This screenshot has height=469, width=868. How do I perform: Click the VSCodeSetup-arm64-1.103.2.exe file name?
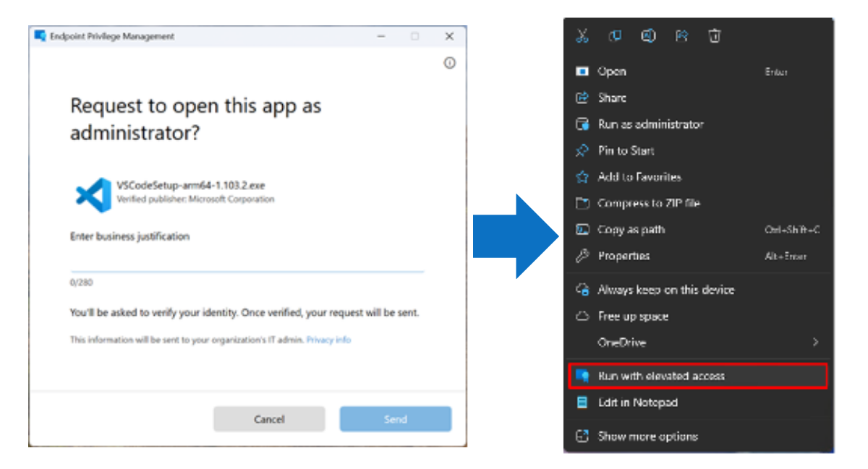point(191,185)
